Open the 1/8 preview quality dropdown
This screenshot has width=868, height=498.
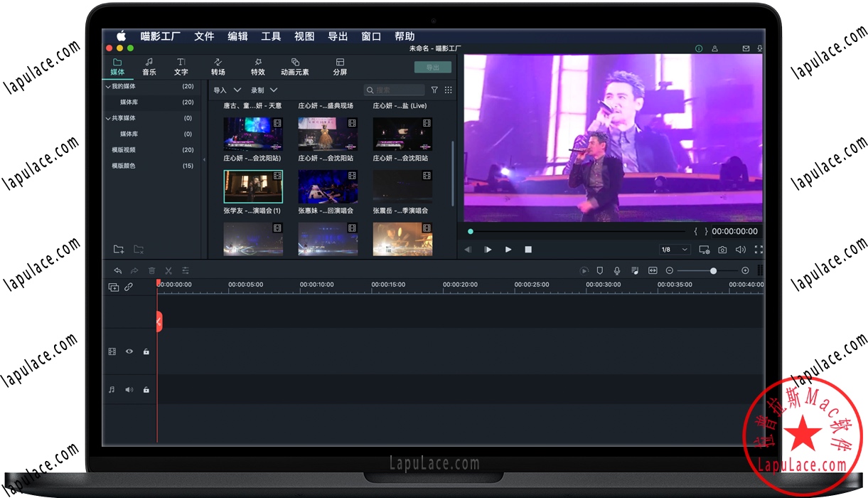(x=675, y=250)
